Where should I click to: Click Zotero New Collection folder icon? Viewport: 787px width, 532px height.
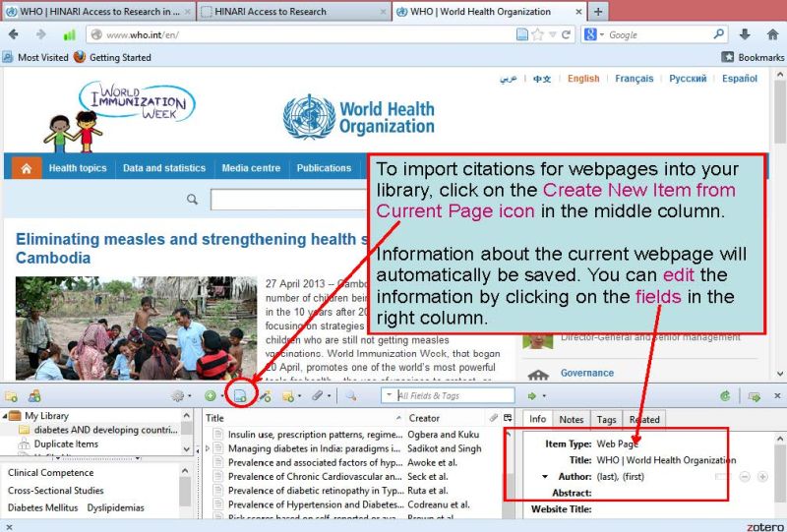coord(12,395)
